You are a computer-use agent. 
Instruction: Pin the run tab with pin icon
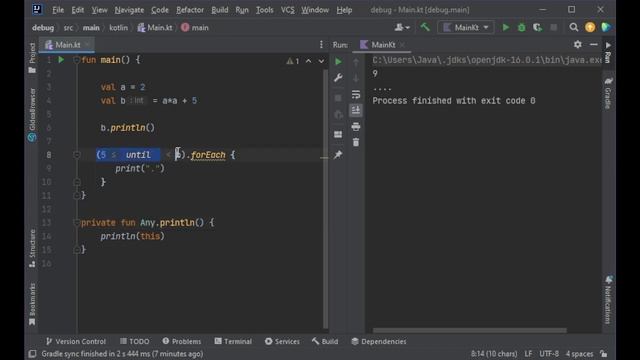click(x=338, y=155)
